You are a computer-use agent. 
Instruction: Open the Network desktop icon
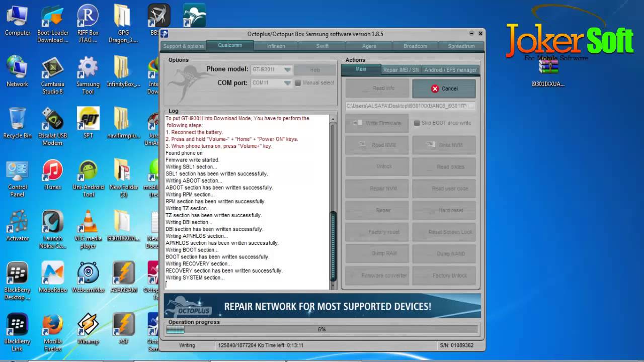tap(17, 72)
